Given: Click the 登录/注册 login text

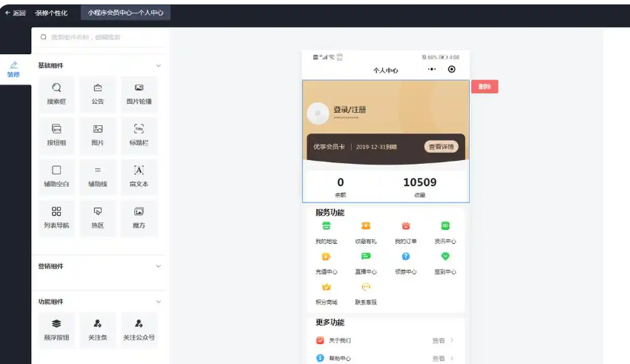Looking at the screenshot, I should [x=350, y=110].
